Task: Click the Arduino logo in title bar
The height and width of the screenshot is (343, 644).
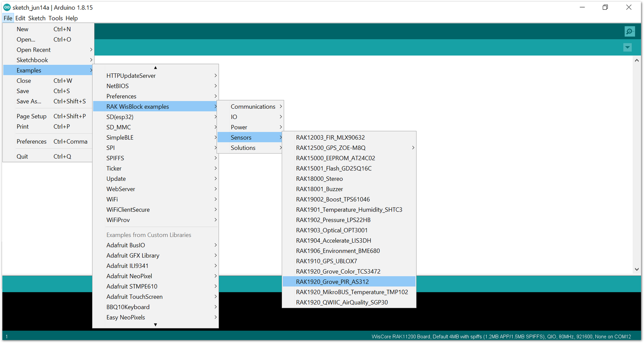Action: point(7,7)
